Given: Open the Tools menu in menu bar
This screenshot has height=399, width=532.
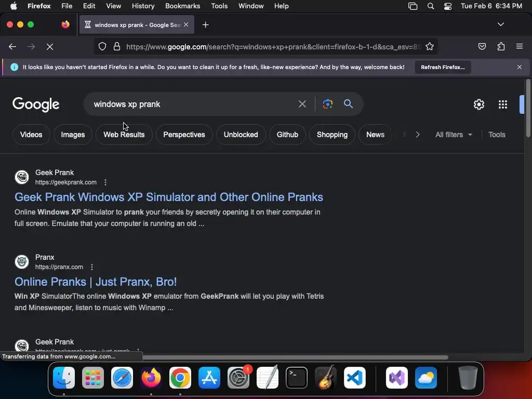Looking at the screenshot, I should [x=219, y=6].
